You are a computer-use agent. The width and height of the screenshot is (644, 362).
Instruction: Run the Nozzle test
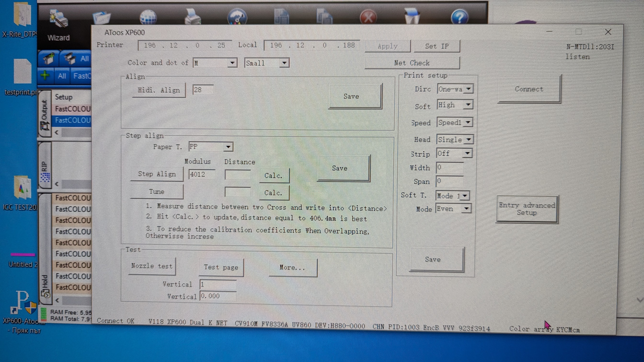tap(152, 266)
